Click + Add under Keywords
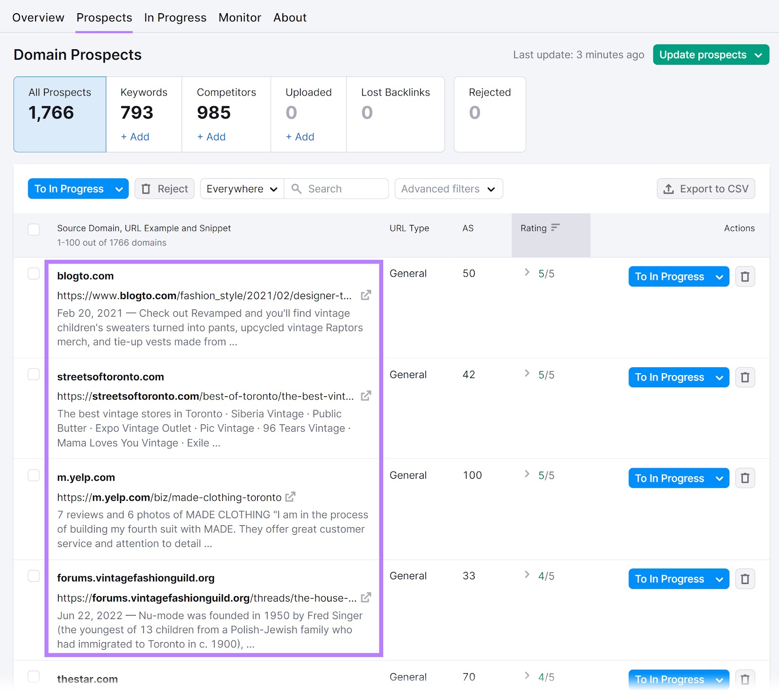 pos(134,137)
